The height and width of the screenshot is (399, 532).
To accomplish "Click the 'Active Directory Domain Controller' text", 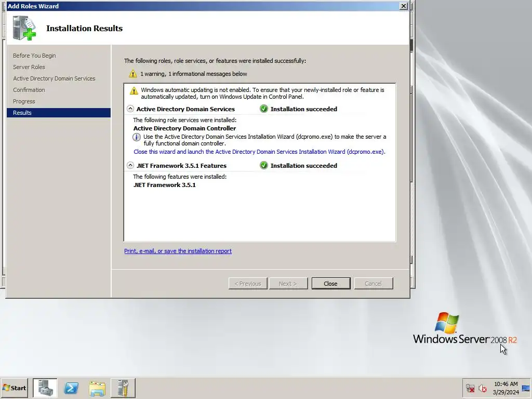I will pos(184,128).
